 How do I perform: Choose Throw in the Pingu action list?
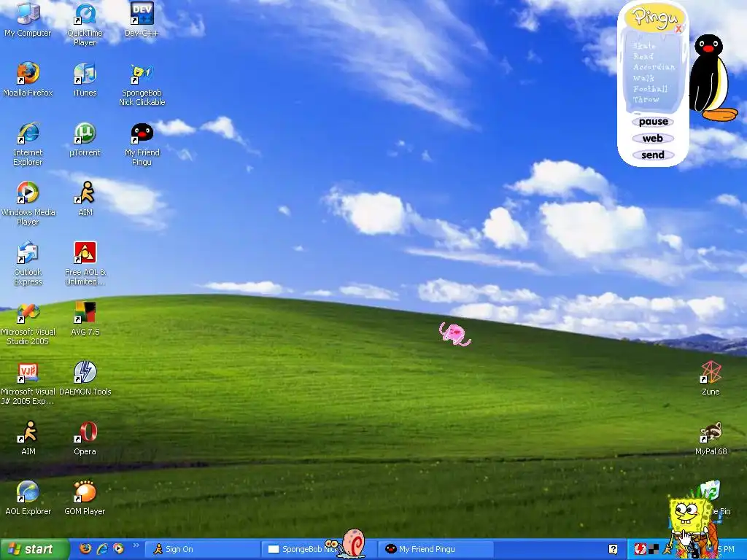[x=646, y=99]
